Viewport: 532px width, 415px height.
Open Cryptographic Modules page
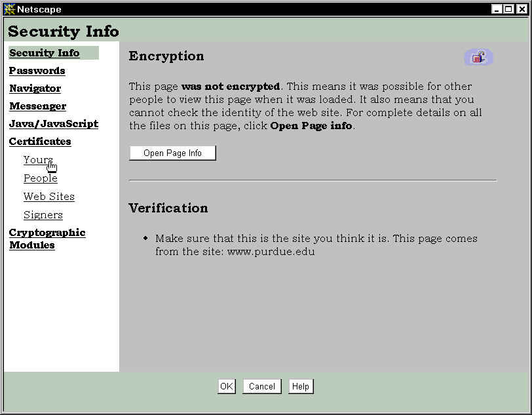click(47, 239)
